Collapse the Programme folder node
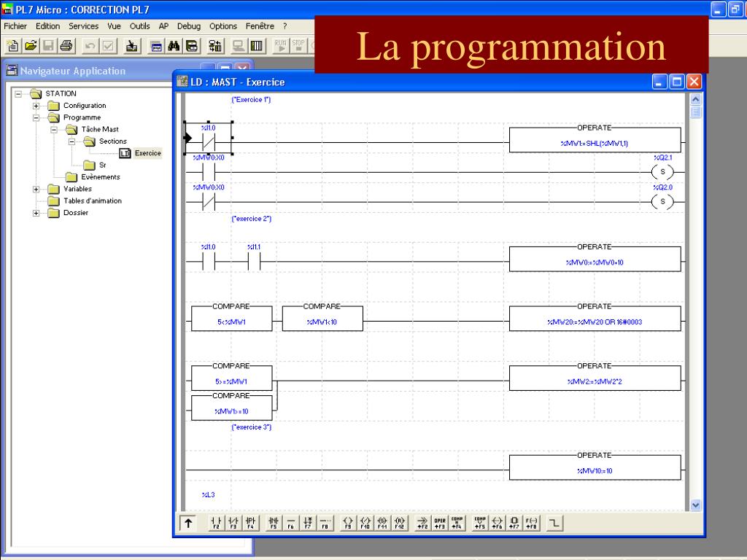Viewport: 747px width, 560px height. [36, 117]
